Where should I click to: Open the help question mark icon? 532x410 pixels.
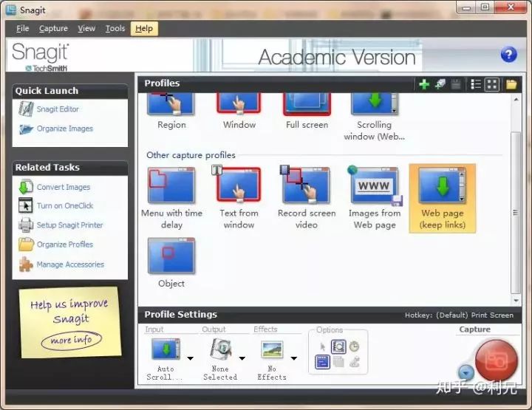pyautogui.click(x=508, y=55)
